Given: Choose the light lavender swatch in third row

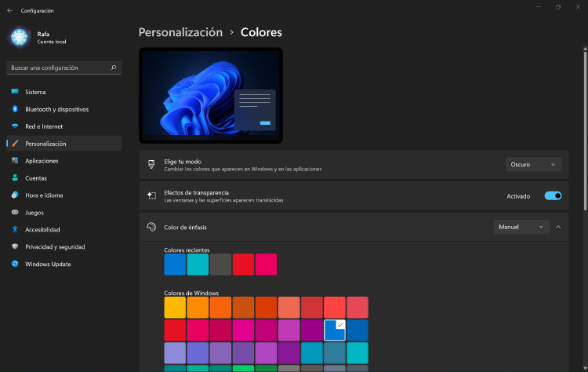Looking at the screenshot, I should (x=175, y=353).
